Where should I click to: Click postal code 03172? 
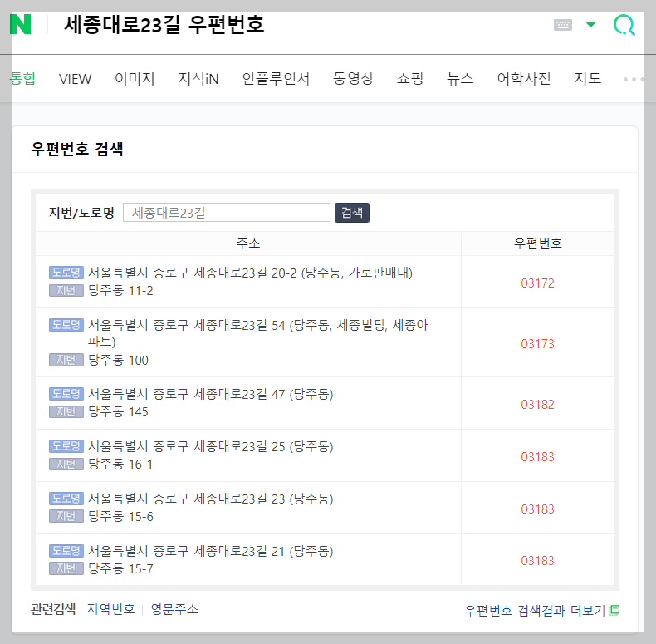coord(537,283)
